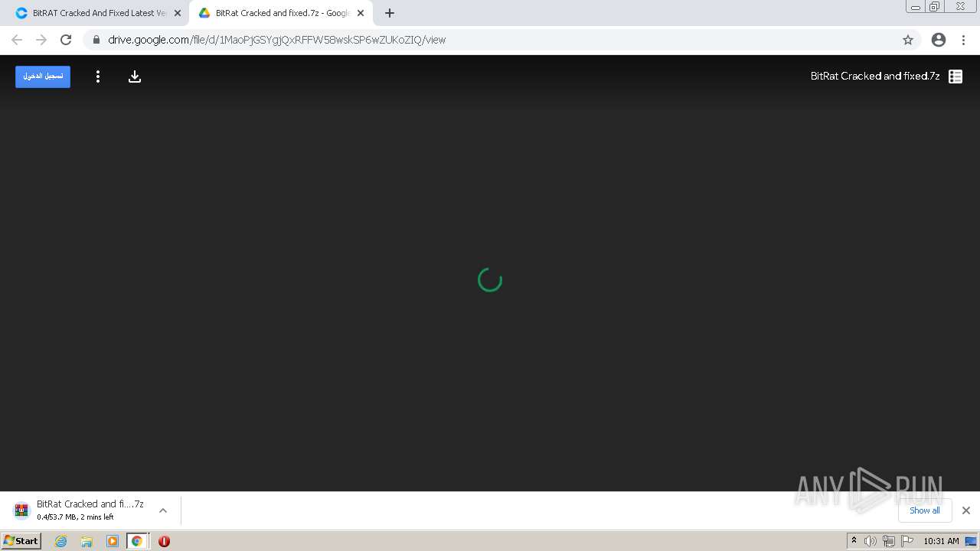The height and width of the screenshot is (551, 980).
Task: Reload the current page
Action: [x=66, y=40]
